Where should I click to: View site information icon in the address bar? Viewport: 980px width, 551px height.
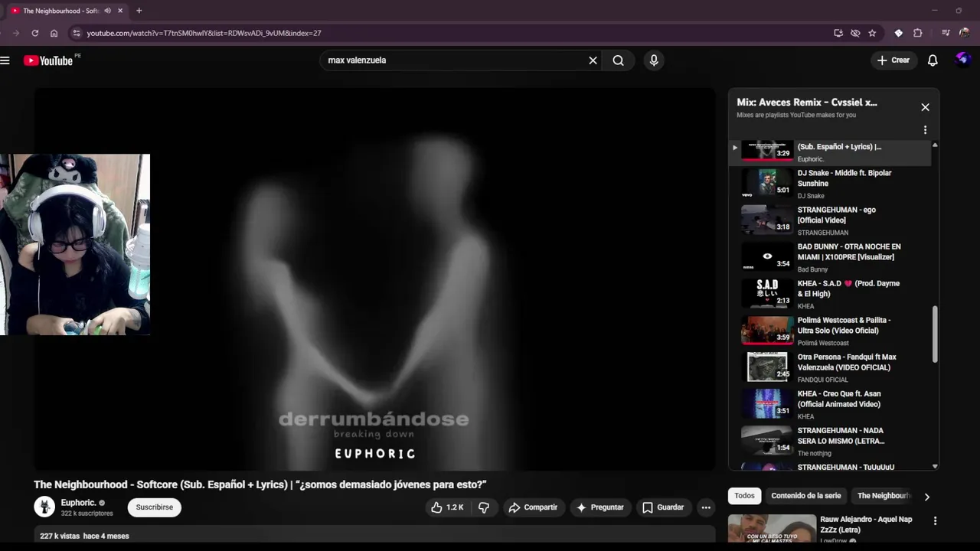click(76, 33)
